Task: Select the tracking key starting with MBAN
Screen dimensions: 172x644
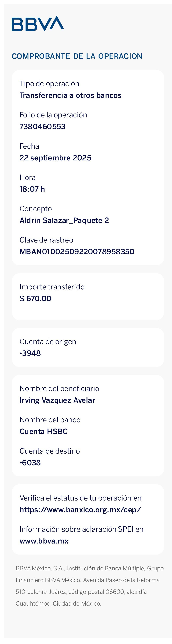Action: tap(77, 251)
